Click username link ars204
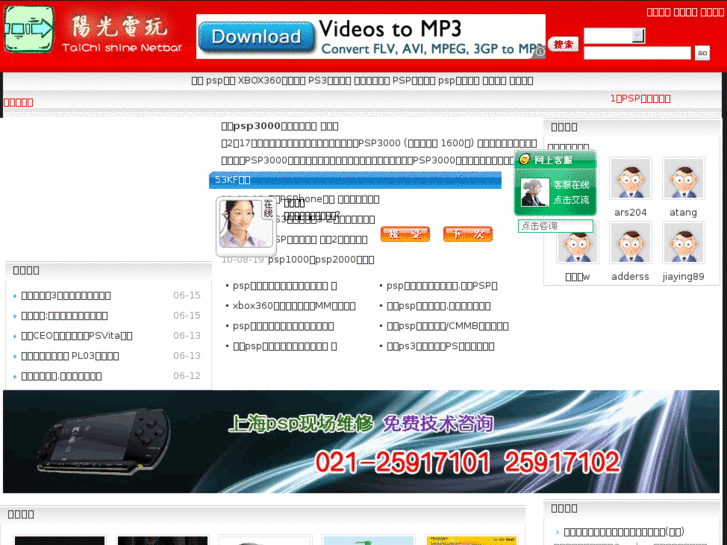Image resolution: width=727 pixels, height=545 pixels. pyautogui.click(x=630, y=212)
